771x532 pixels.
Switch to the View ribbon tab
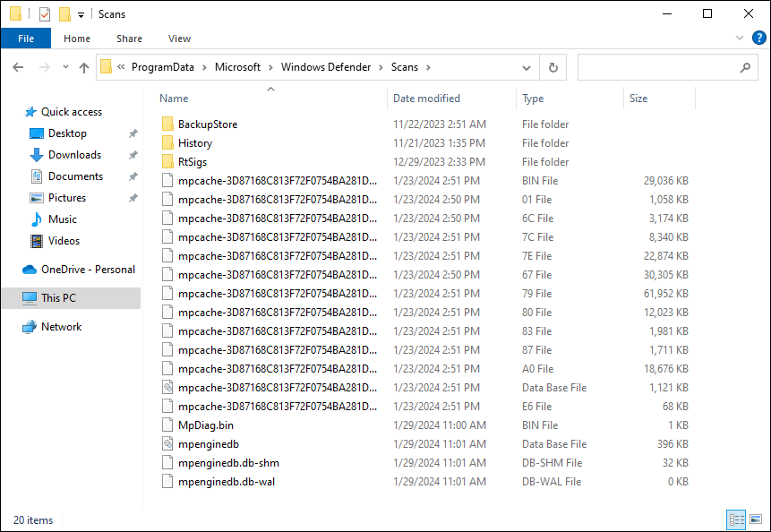click(x=179, y=39)
